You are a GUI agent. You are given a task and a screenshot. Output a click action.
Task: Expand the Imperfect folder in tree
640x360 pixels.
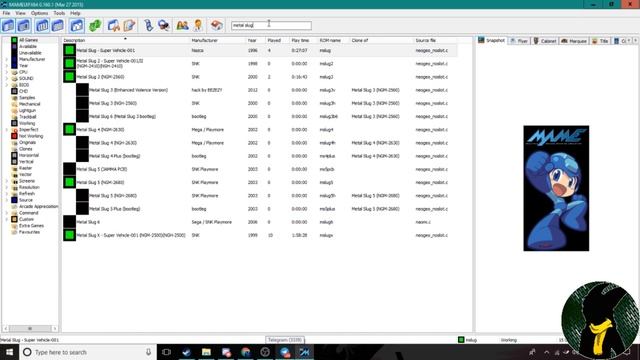(x=6, y=129)
